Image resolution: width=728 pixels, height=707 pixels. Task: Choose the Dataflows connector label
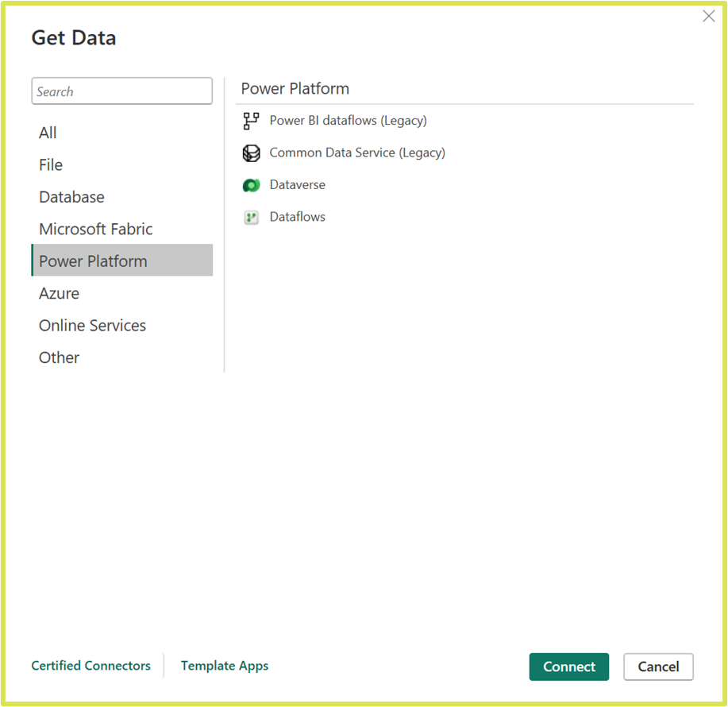[x=298, y=217]
